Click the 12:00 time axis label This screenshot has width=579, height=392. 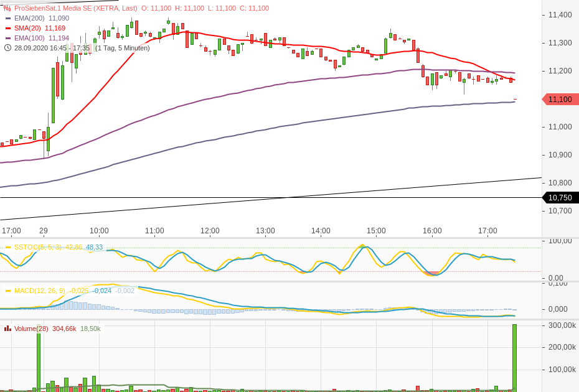pos(210,231)
